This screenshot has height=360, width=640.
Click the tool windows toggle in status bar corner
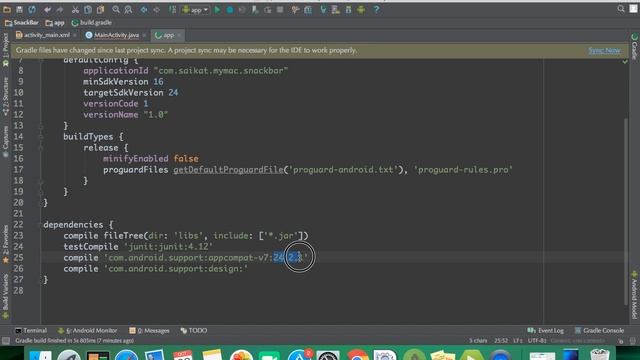coord(6,341)
